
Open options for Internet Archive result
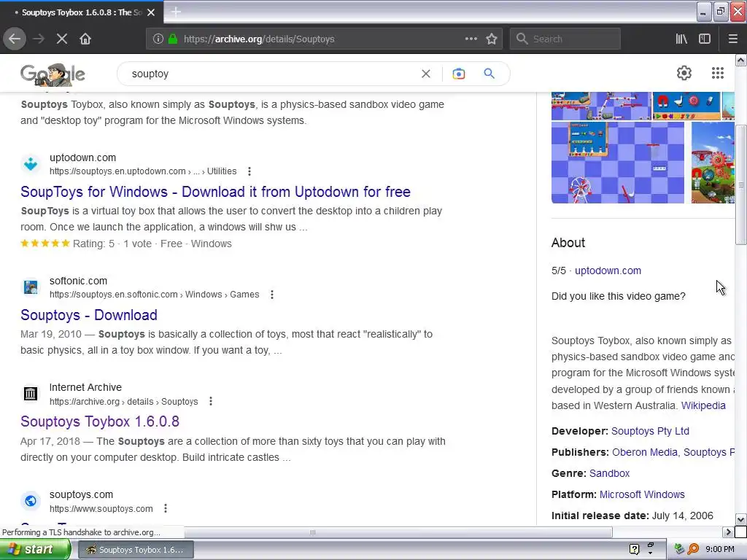click(211, 402)
